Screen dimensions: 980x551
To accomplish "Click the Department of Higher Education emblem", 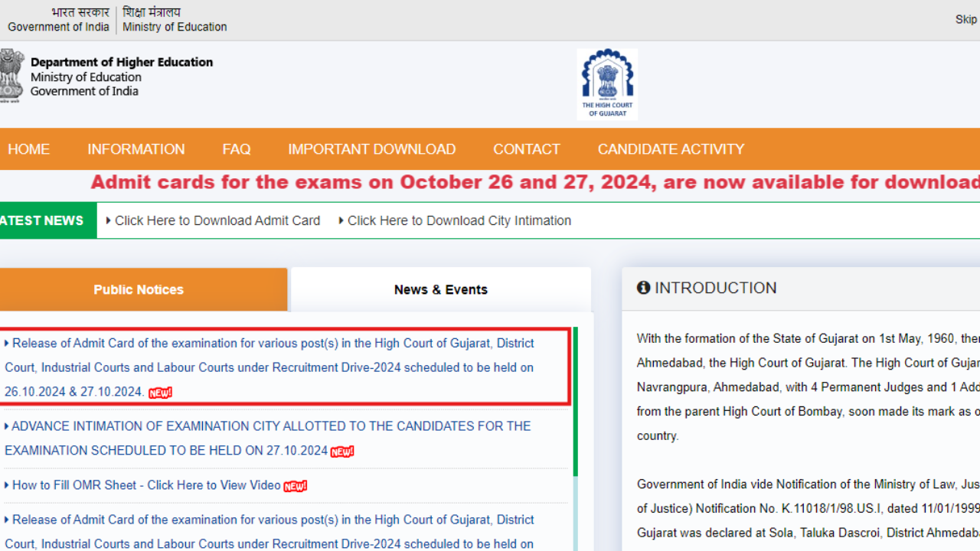I will point(10,75).
